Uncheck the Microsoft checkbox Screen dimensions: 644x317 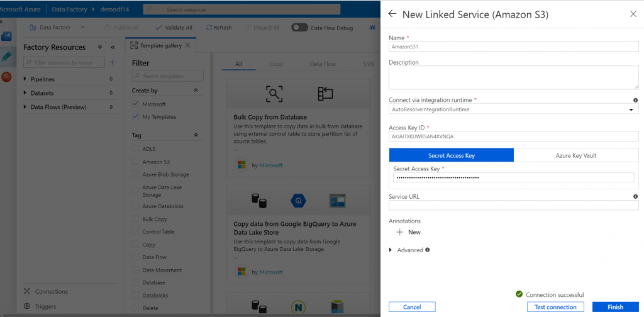click(136, 104)
